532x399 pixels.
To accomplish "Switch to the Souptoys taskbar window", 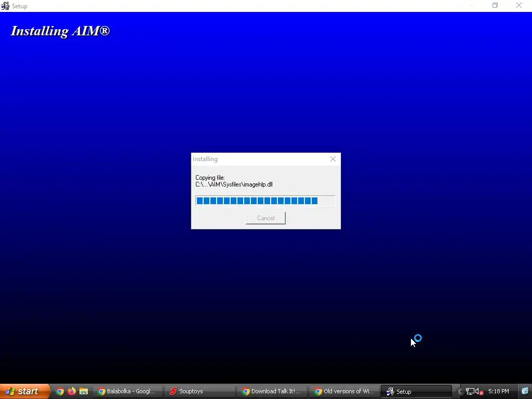I will click(x=199, y=391).
